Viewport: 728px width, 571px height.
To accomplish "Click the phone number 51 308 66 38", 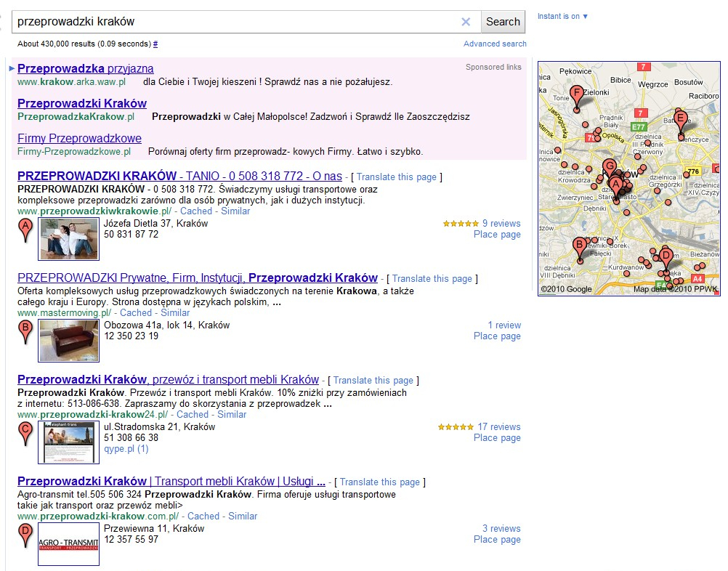I will click(x=132, y=438).
